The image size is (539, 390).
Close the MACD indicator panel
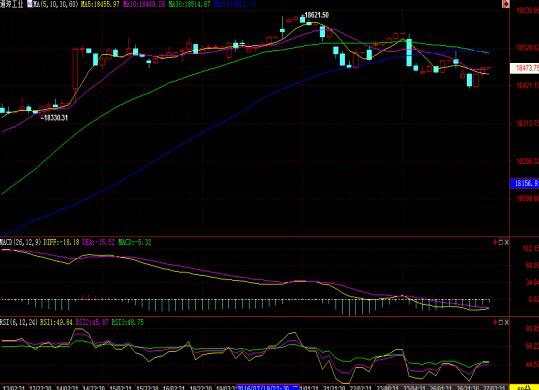click(x=507, y=243)
